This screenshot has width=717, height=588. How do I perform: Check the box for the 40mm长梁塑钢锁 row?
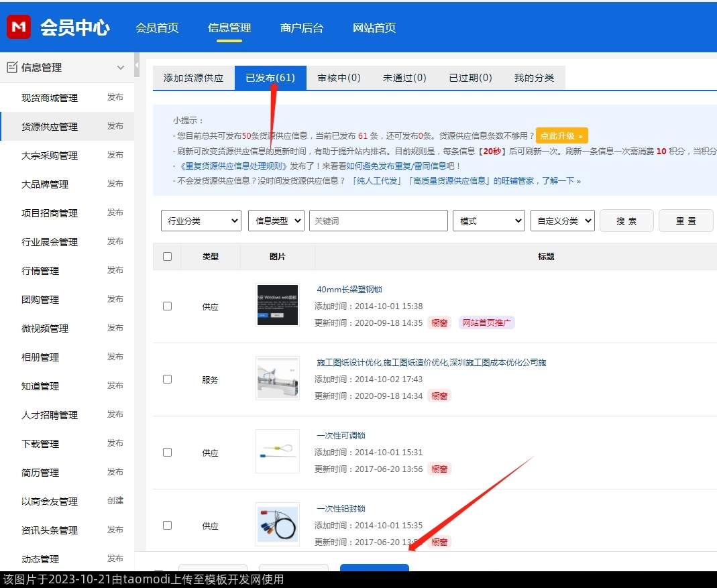167,306
